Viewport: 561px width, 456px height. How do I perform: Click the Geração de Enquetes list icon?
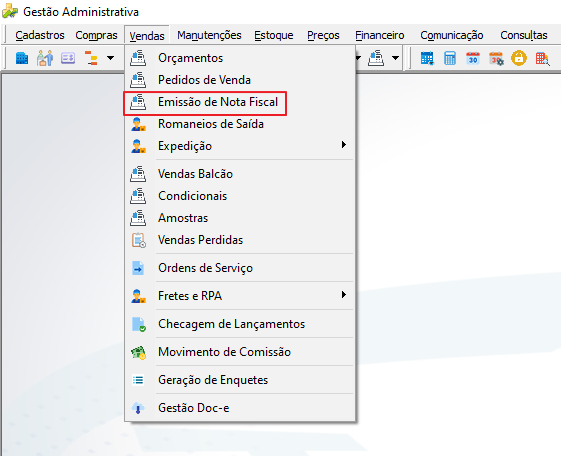[138, 380]
